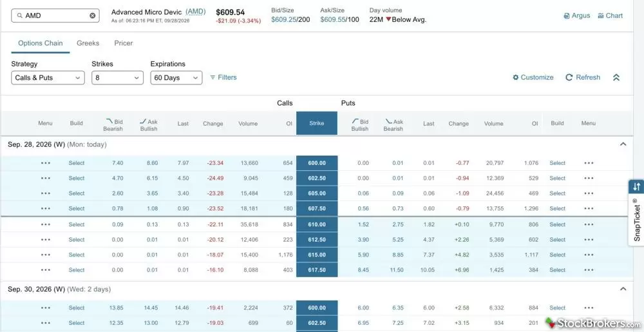Image resolution: width=644 pixels, height=332 pixels.
Task: Switch to the Greeks tab
Action: (88, 43)
